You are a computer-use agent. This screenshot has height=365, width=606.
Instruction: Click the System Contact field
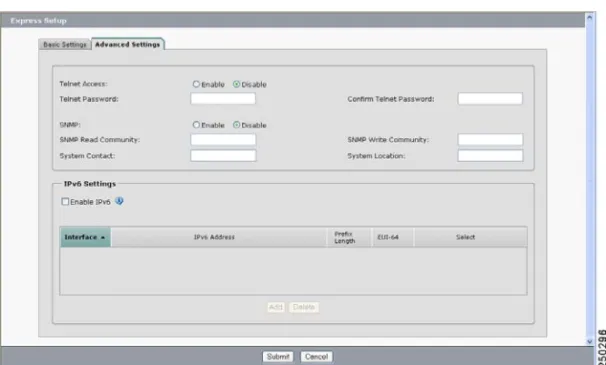pos(223,155)
